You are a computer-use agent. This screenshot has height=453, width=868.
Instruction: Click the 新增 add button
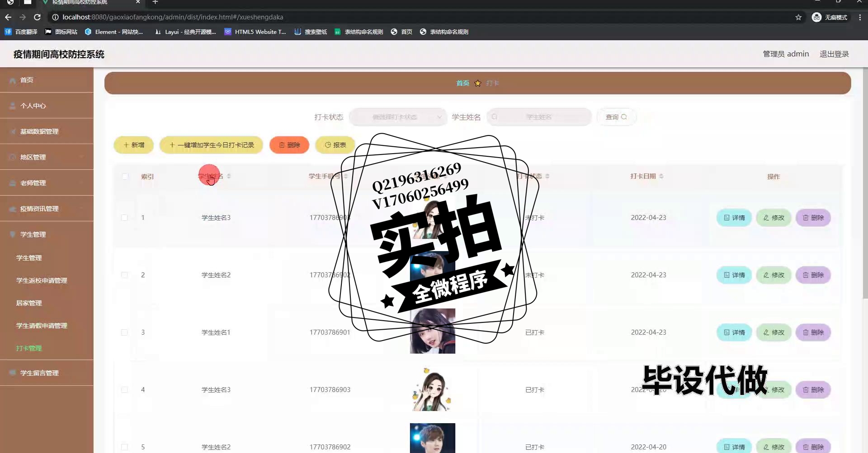(134, 145)
